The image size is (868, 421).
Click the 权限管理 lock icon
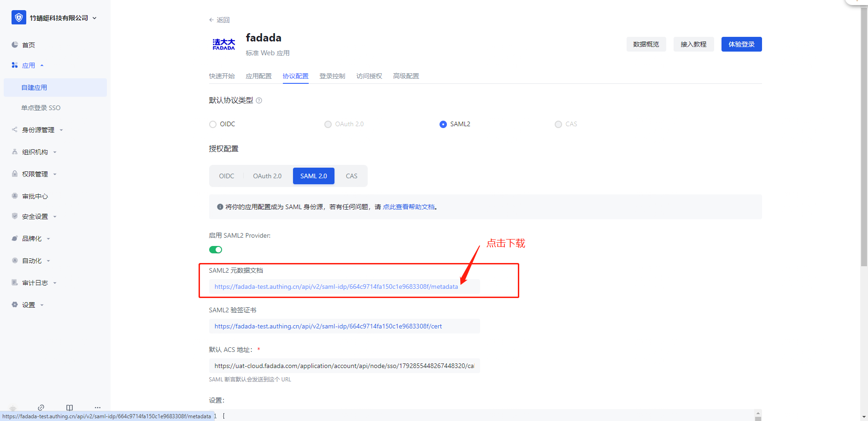(x=15, y=174)
